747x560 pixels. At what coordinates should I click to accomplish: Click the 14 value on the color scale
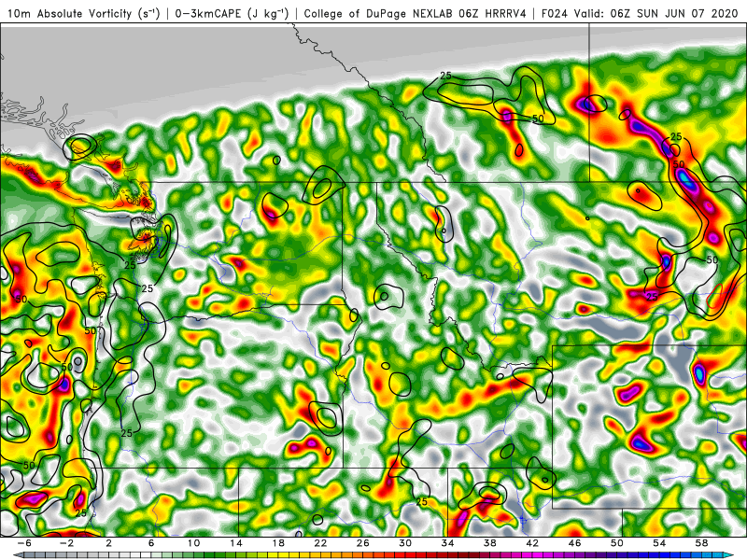[x=236, y=543]
